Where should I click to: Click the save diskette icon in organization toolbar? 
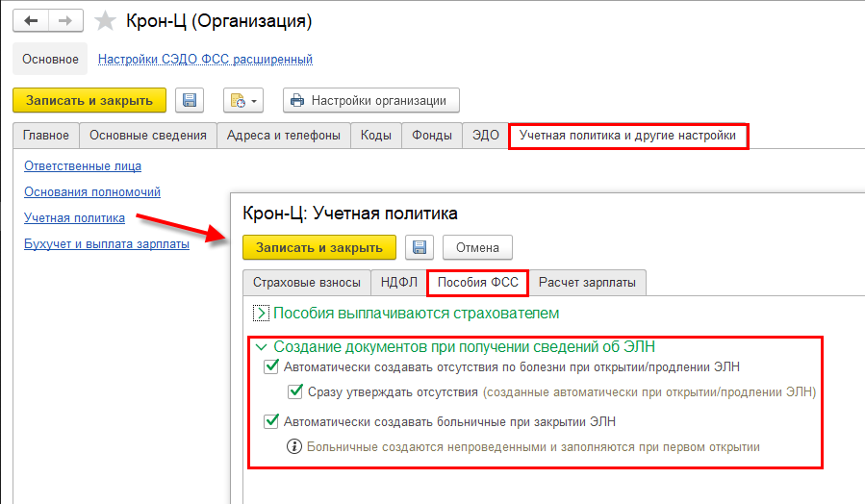(x=190, y=100)
